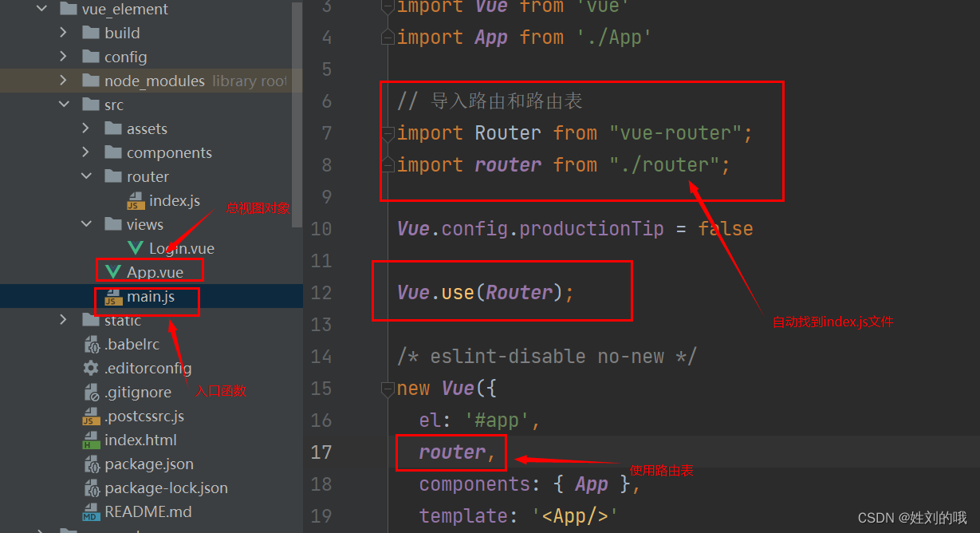Collapse the vue_element root node
Viewport: 980px width, 533px height.
tap(42, 9)
